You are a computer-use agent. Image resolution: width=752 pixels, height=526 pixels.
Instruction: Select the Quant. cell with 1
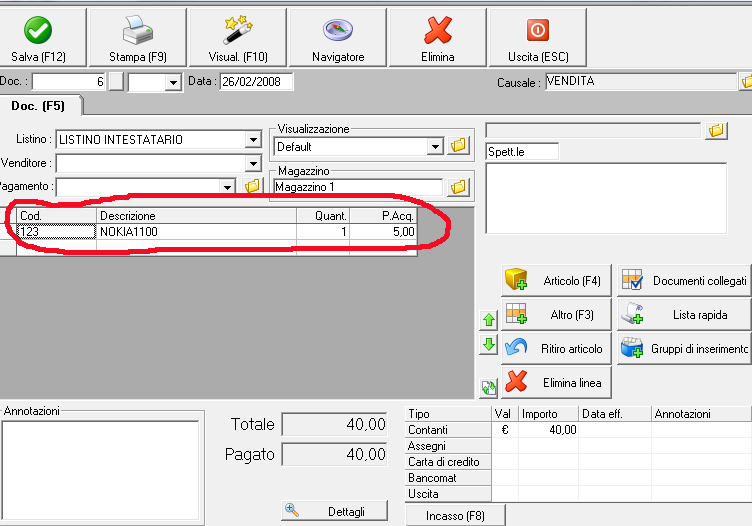click(323, 232)
